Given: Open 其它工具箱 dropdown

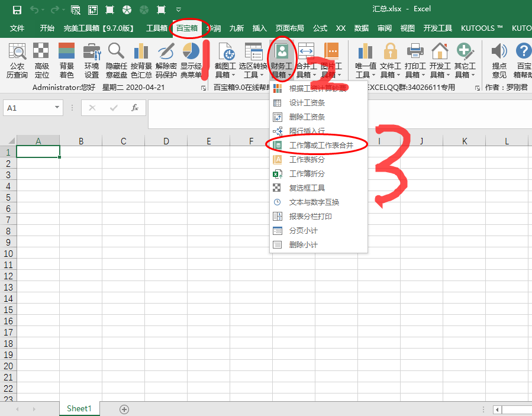Looking at the screenshot, I should [465, 61].
